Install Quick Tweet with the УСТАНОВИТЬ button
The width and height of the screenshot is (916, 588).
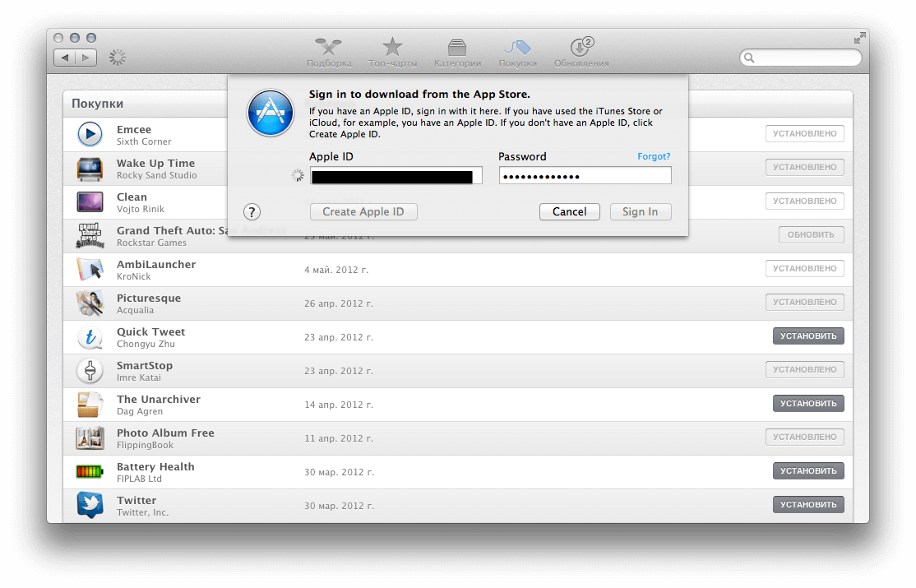(808, 336)
